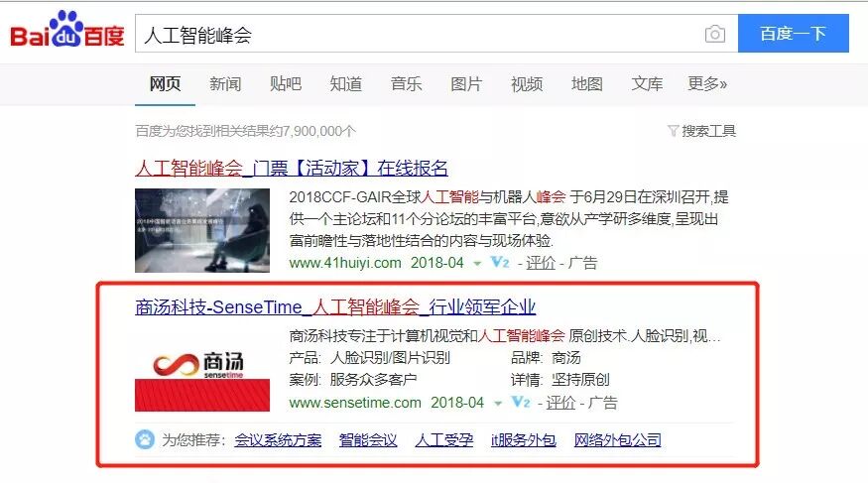The image size is (868, 483).
Task: Click the 百度一下 search button
Action: (794, 34)
